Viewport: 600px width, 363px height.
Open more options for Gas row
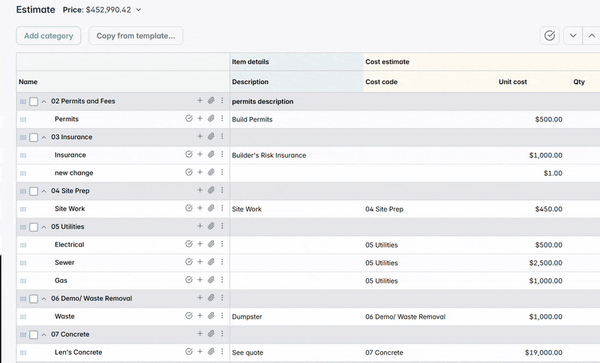pos(222,280)
